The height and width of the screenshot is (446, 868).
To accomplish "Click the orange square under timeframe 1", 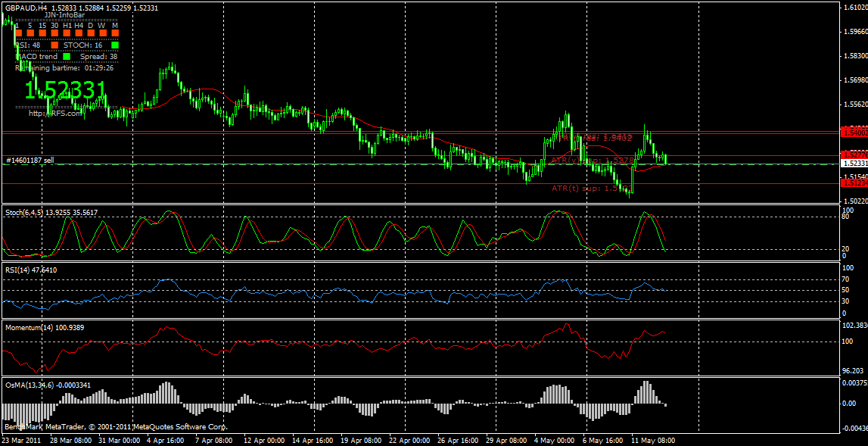I will coord(18,34).
